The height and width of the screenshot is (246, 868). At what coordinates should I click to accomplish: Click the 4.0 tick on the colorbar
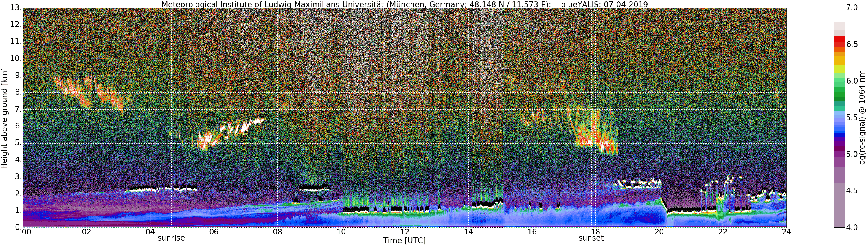coord(852,227)
